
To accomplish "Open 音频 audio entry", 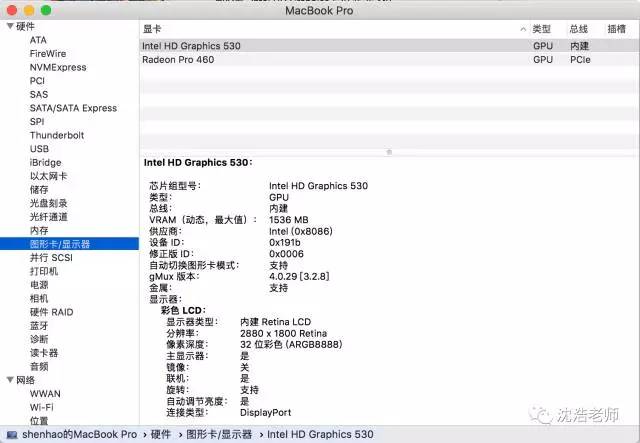I will pyautogui.click(x=39, y=367).
